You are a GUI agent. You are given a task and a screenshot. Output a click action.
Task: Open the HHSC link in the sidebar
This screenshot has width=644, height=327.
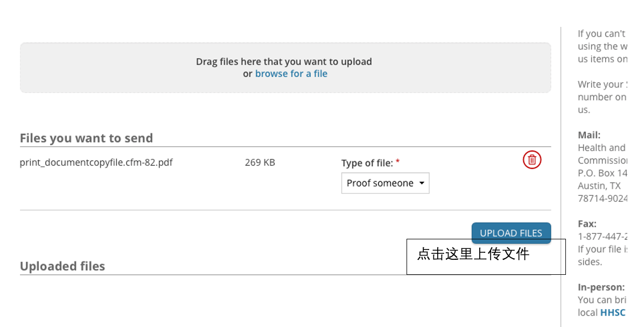[613, 312]
